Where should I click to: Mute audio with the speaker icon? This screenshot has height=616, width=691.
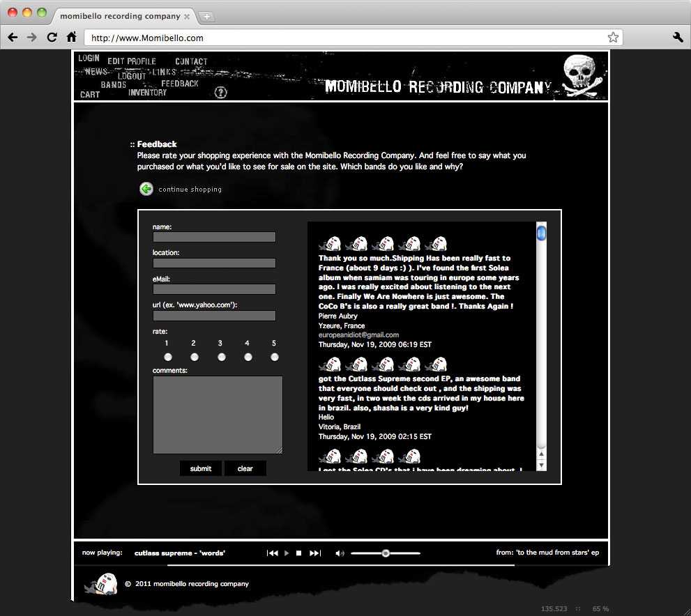pyautogui.click(x=340, y=553)
